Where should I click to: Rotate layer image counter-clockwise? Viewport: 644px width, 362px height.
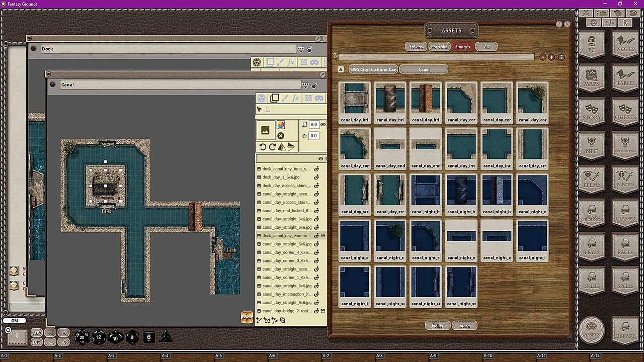coord(263,147)
